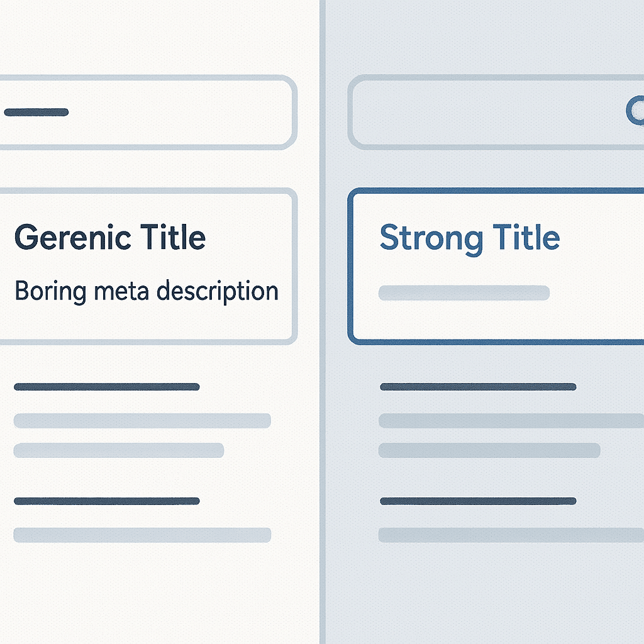Open third right-side result title line

(478, 501)
